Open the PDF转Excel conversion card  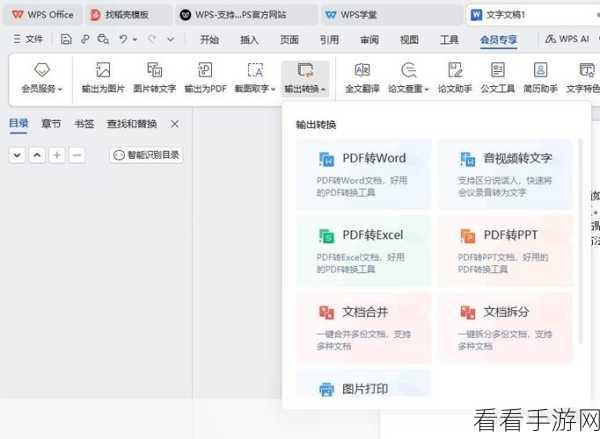[x=364, y=251]
